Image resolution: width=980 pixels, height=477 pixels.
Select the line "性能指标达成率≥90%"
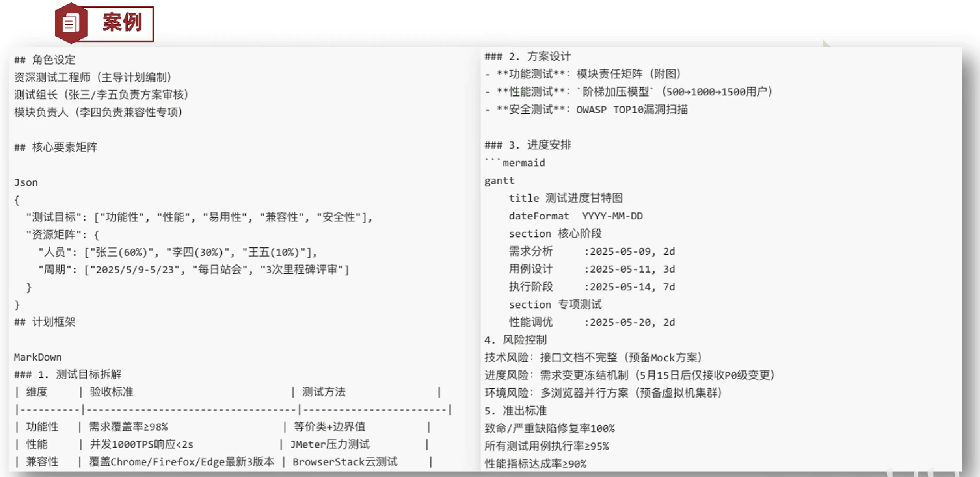tap(536, 464)
